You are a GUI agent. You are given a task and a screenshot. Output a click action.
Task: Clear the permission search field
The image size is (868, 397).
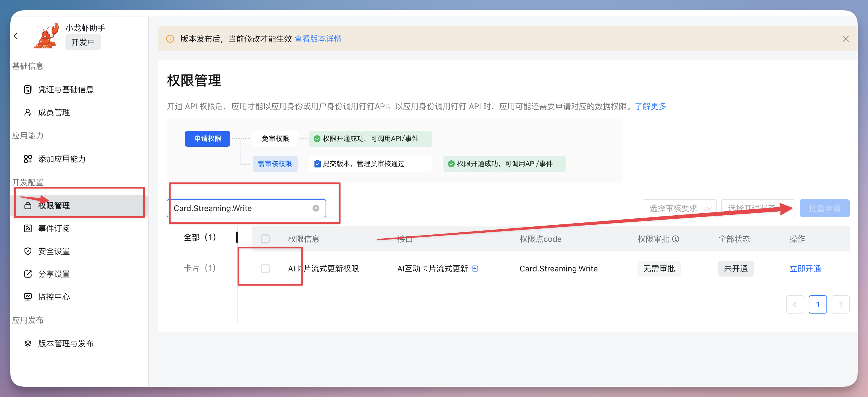[316, 208]
